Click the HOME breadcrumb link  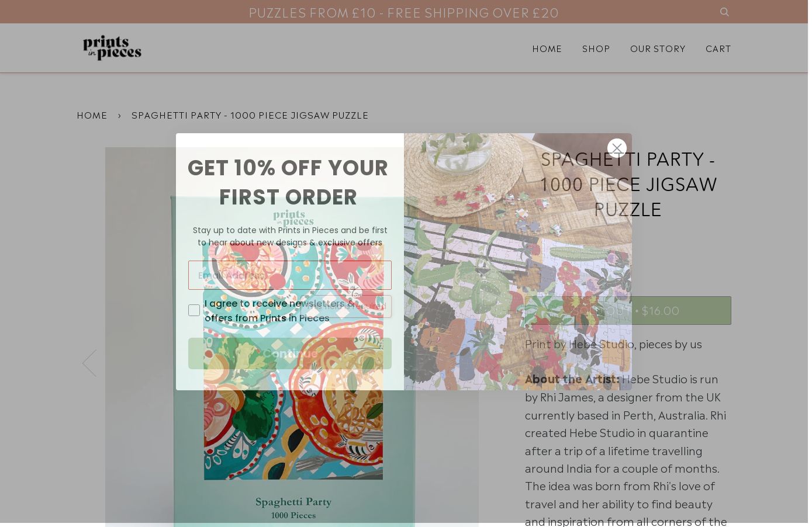(92, 115)
